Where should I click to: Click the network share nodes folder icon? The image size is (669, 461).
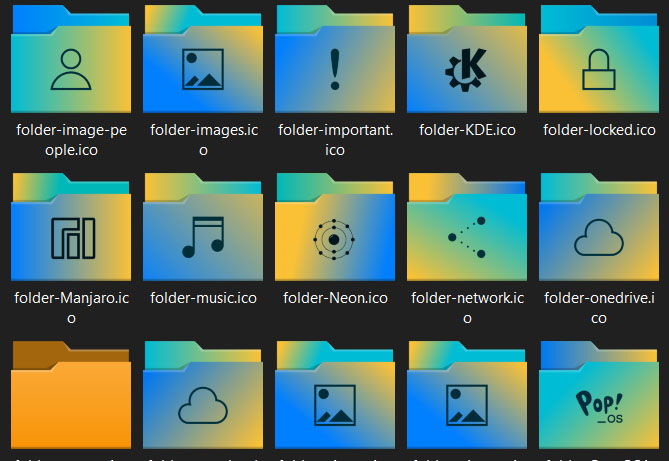click(x=466, y=230)
